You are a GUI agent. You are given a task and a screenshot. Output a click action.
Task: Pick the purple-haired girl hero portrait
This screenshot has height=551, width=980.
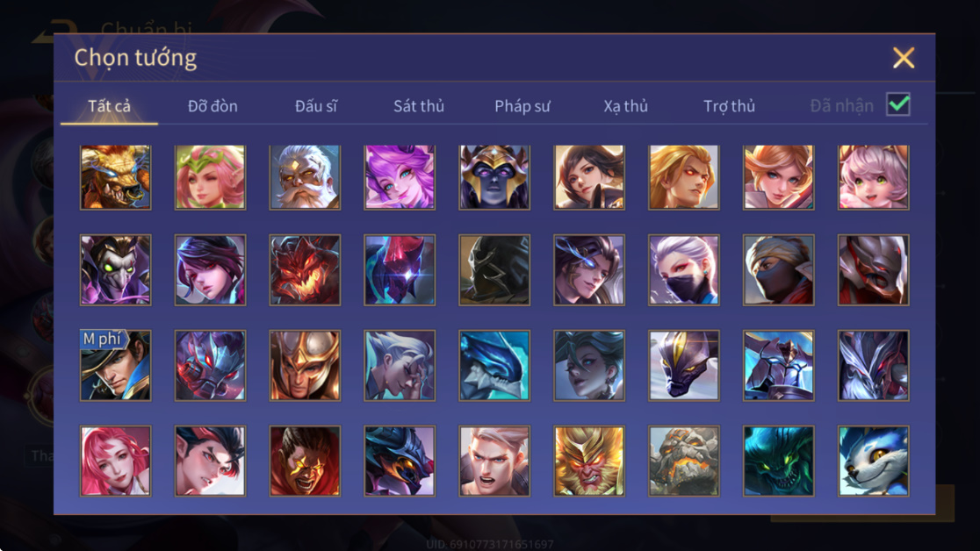click(400, 177)
